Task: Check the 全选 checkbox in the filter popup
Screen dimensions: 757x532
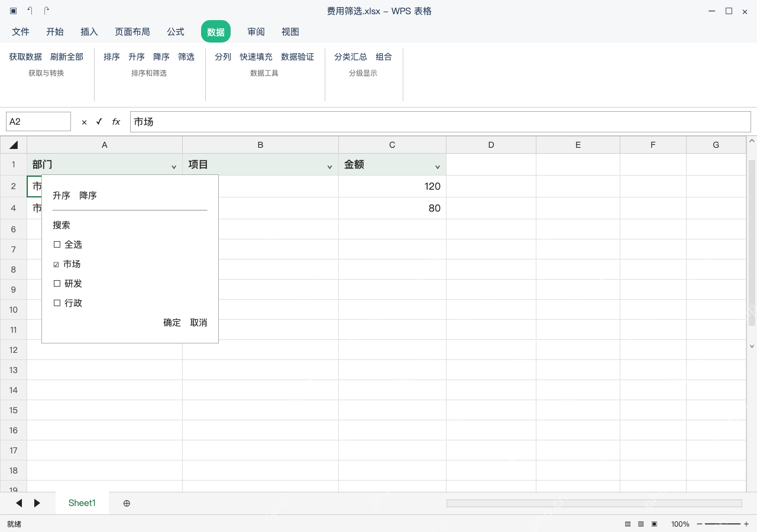Action: [57, 244]
